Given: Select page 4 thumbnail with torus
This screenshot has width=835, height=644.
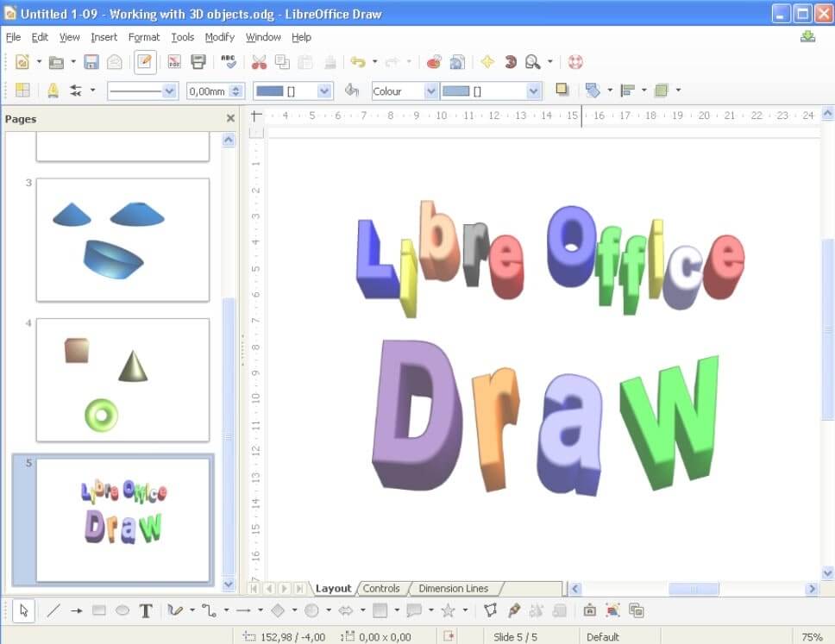Looking at the screenshot, I should point(122,380).
